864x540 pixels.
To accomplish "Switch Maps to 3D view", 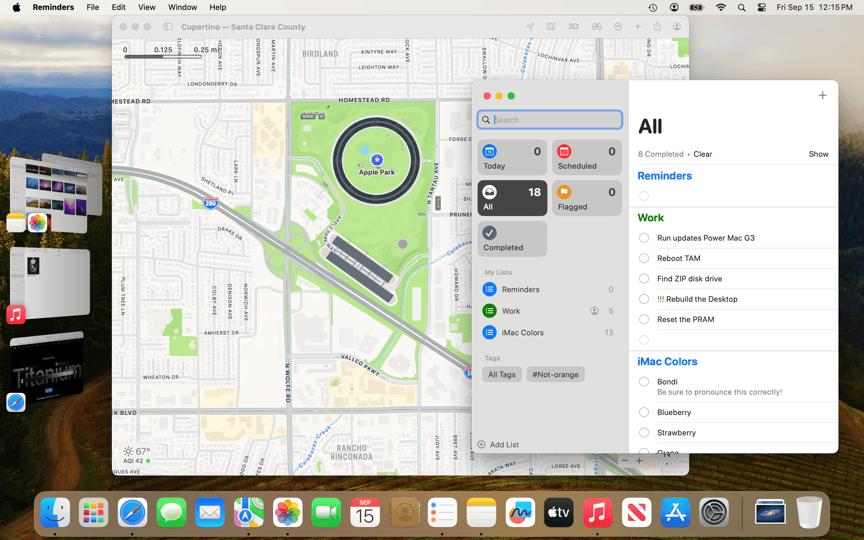I will point(573,26).
